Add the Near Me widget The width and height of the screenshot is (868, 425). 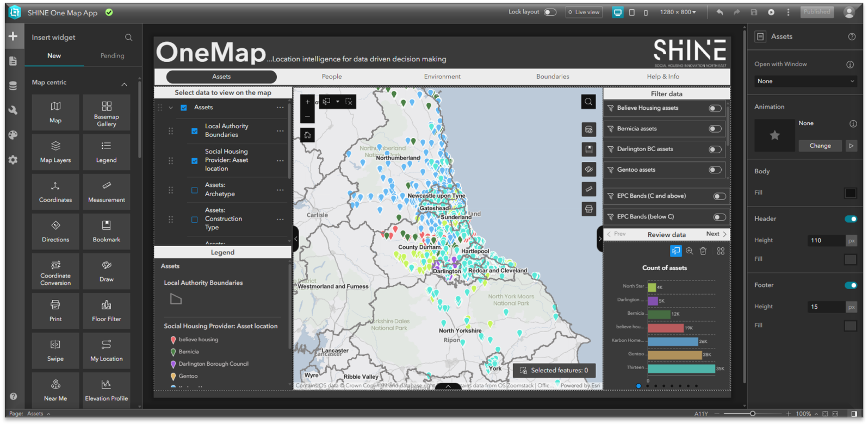55,390
